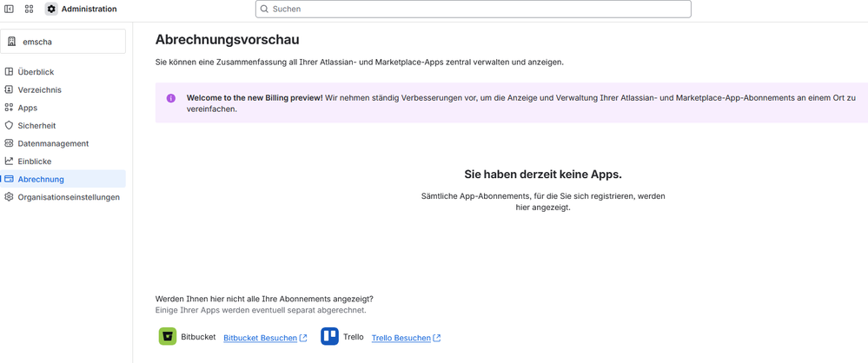Click the Sicherheit shield icon

9,126
